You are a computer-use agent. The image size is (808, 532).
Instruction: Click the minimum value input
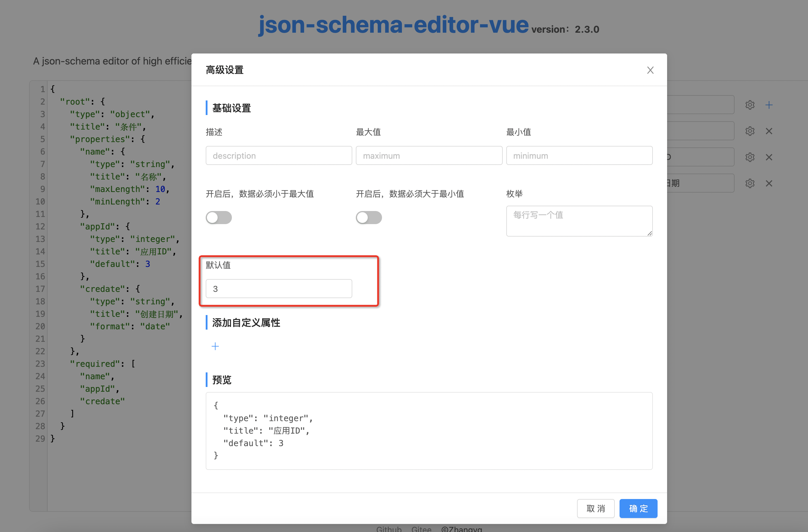point(579,155)
